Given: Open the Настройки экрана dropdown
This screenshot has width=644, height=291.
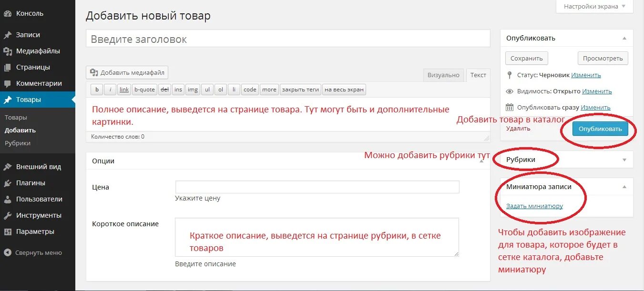Looking at the screenshot, I should coord(594,6).
